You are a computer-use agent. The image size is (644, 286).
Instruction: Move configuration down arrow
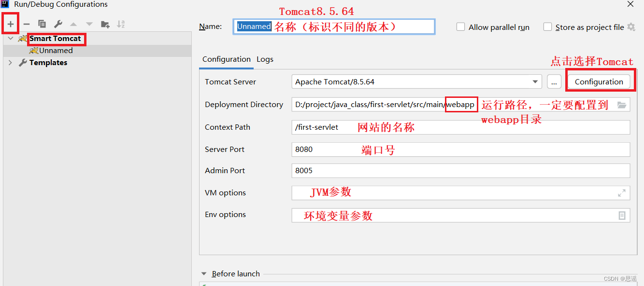(x=89, y=24)
